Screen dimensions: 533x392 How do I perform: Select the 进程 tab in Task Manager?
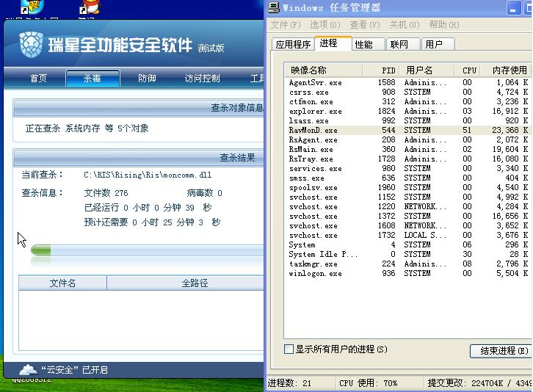click(x=333, y=43)
